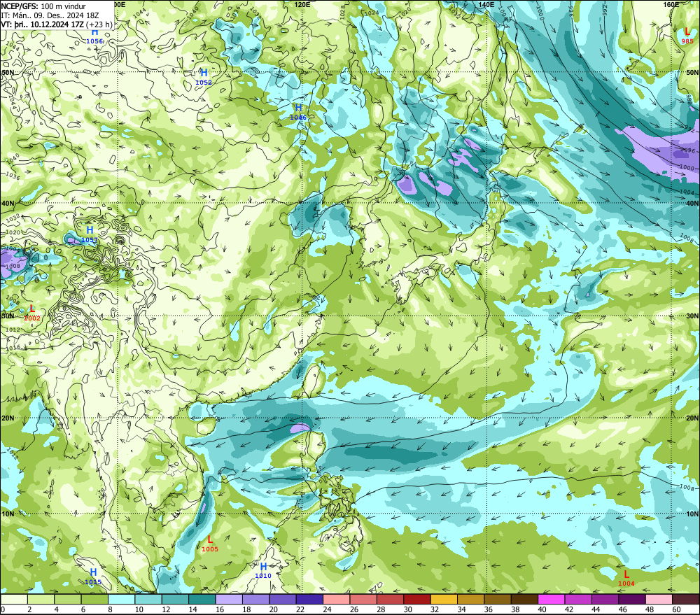The image size is (700, 615).
Task: Click the 'IT: Mán.. 09. Des.. 2024 18Z' line
Action: [x=50, y=15]
